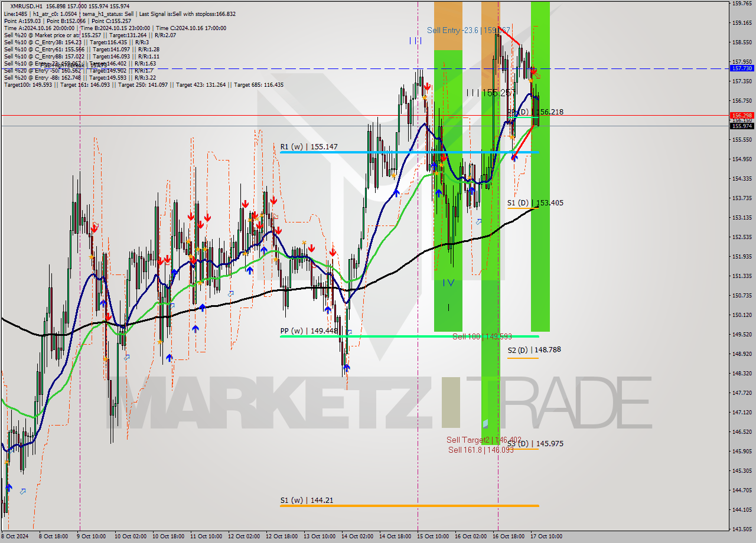The height and width of the screenshot is (543, 756).
Task: Click the 147.120 price axis value
Action: point(742,412)
